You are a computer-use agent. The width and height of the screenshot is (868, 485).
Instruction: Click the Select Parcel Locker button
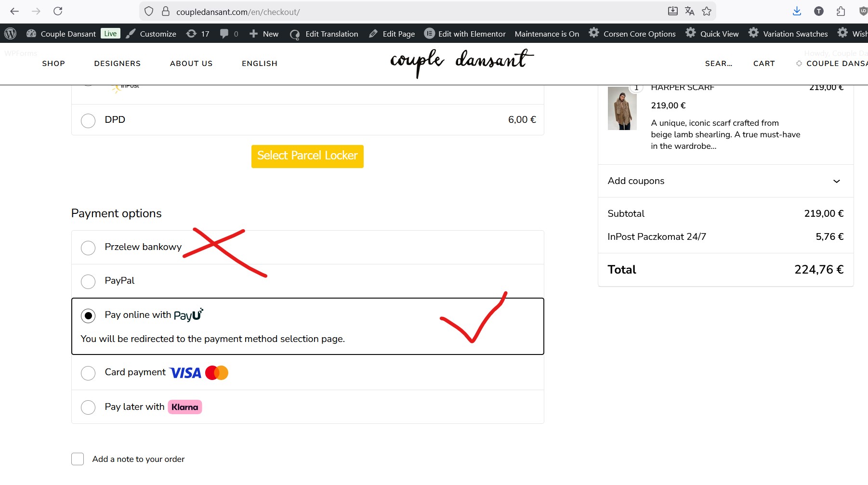(x=307, y=156)
